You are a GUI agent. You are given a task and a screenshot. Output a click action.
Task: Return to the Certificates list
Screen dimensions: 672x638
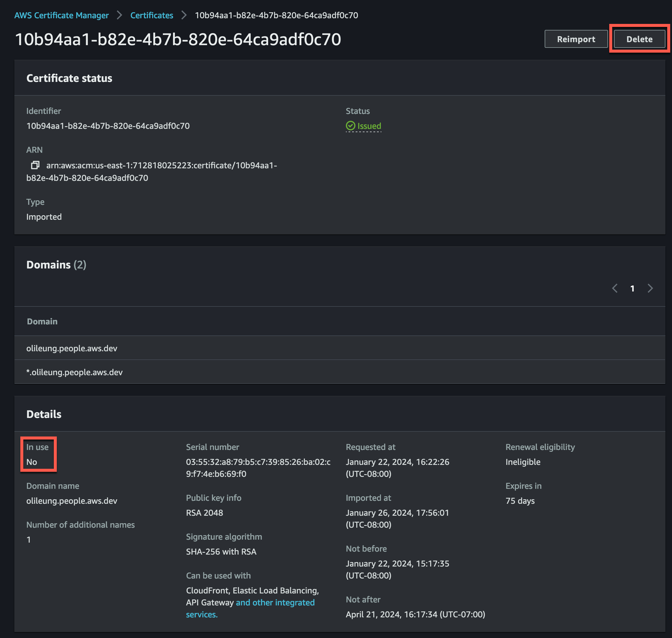point(152,15)
